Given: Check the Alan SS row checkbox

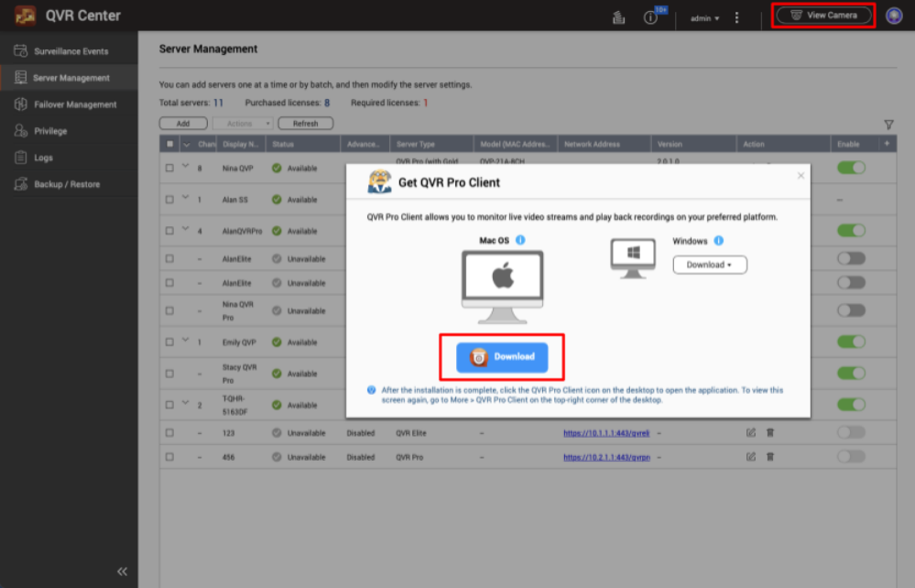Looking at the screenshot, I should (169, 200).
